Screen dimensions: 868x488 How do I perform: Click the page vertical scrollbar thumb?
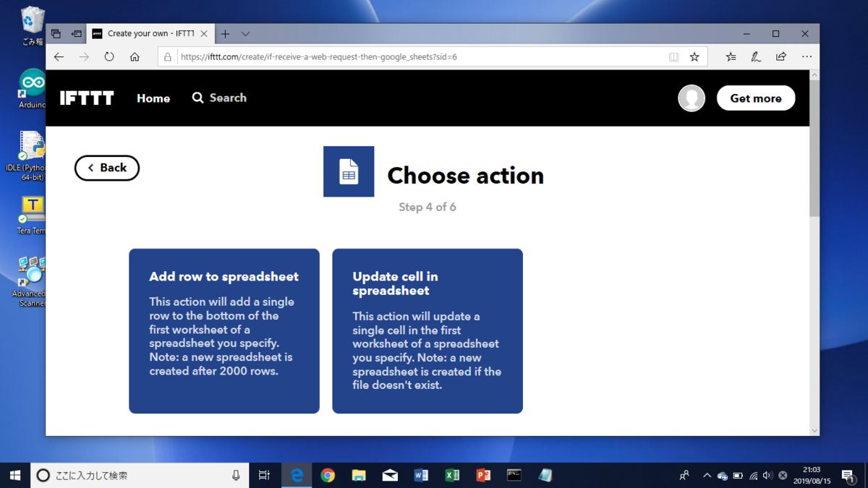click(x=814, y=148)
